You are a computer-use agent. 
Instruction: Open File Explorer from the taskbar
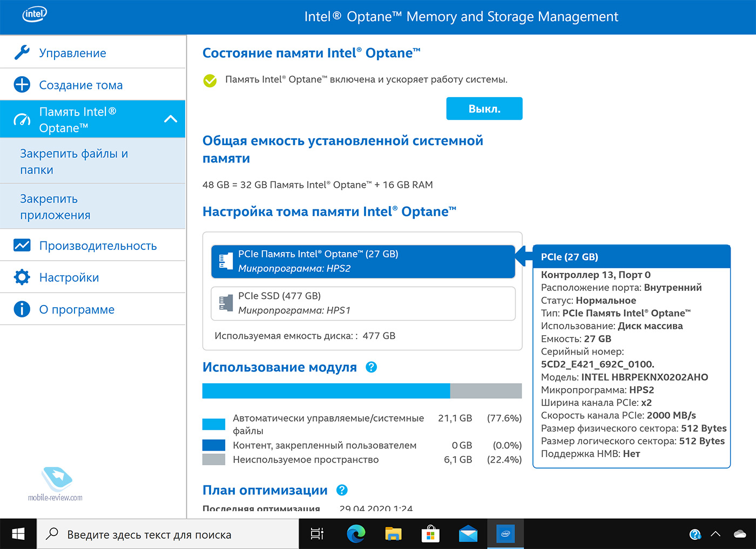(x=393, y=534)
